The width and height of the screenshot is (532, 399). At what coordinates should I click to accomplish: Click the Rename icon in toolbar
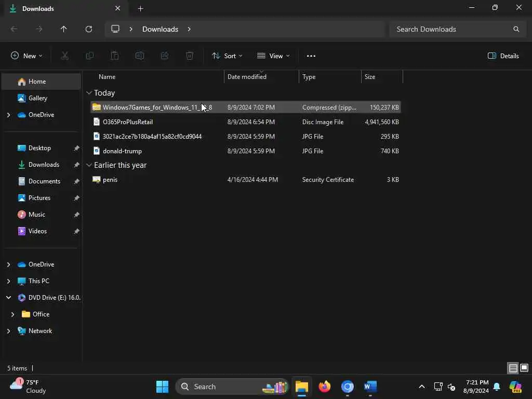[x=140, y=56]
